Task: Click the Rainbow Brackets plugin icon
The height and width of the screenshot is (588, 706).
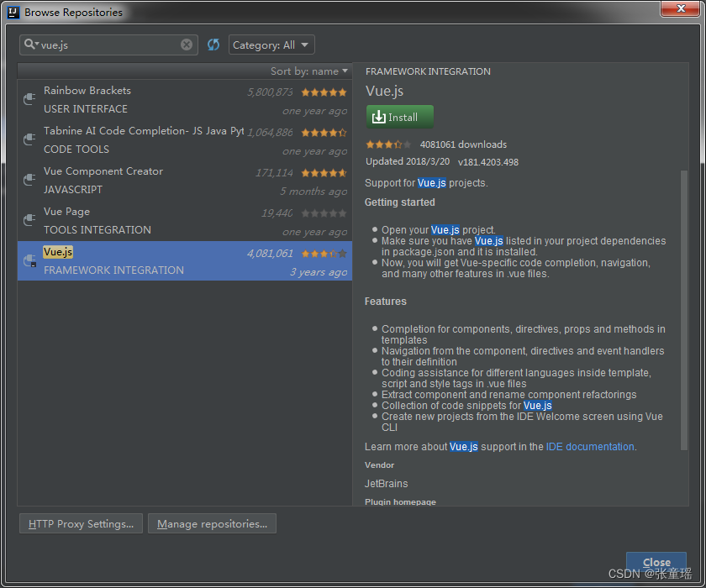Action: [29, 99]
